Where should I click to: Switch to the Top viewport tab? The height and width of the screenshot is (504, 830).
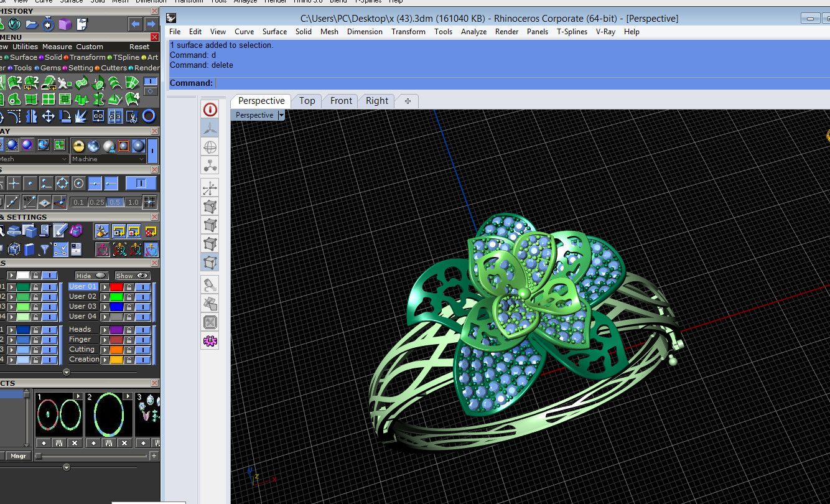(307, 100)
